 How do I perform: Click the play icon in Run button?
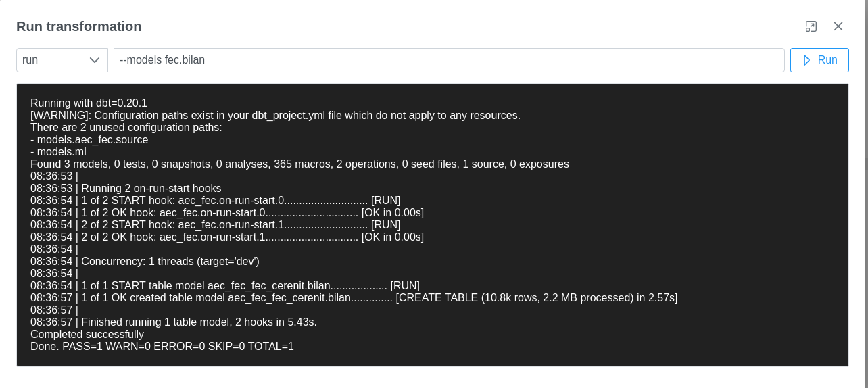[806, 60]
